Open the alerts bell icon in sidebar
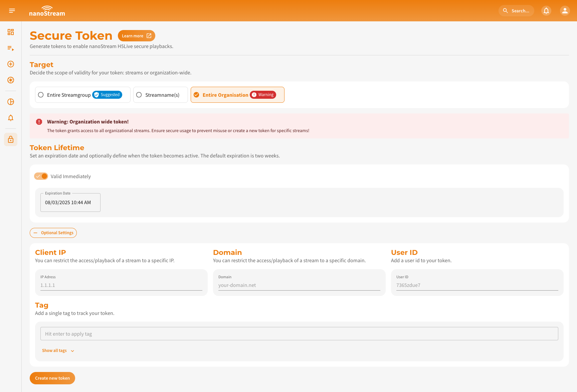The height and width of the screenshot is (392, 577). click(11, 118)
